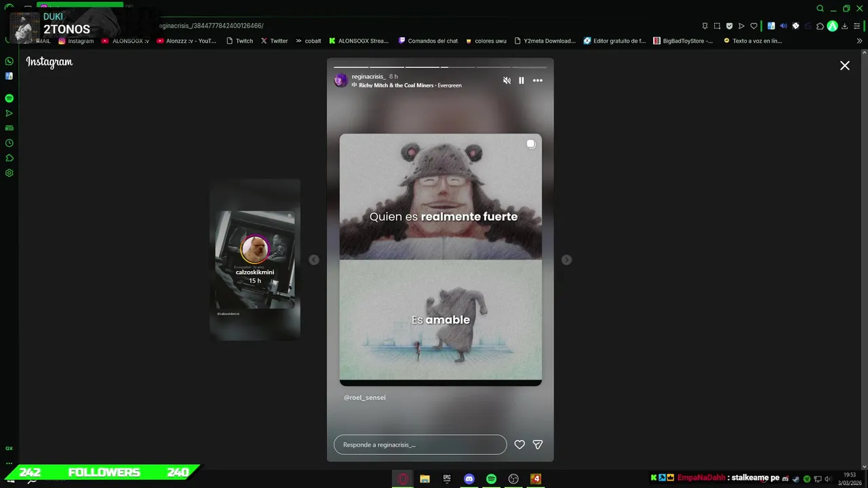This screenshot has width=868, height=488.
Task: Expand the bookmarks overflow chevron
Action: coord(860,41)
